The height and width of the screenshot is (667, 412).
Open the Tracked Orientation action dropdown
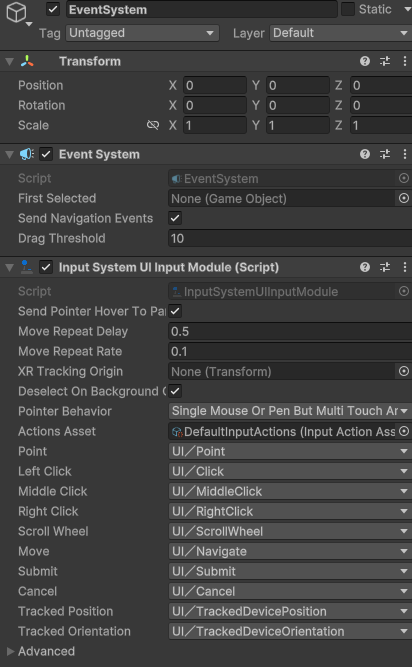[290, 631]
